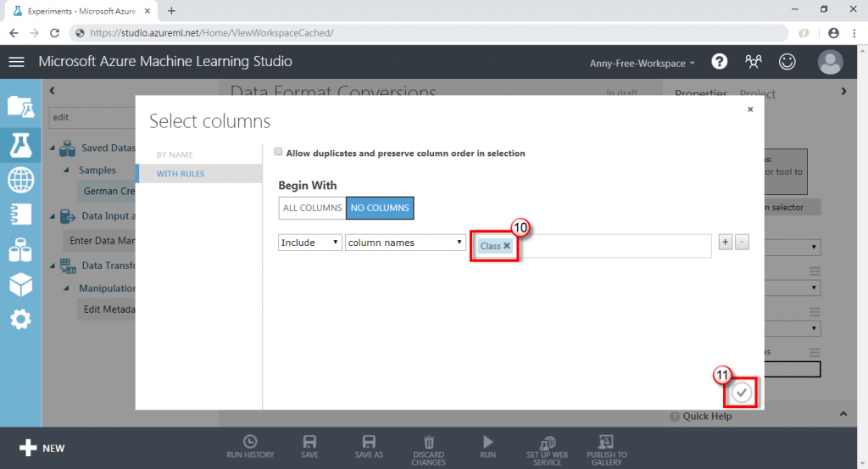Click Publish to Gallery
The width and height of the screenshot is (868, 469).
(x=607, y=450)
